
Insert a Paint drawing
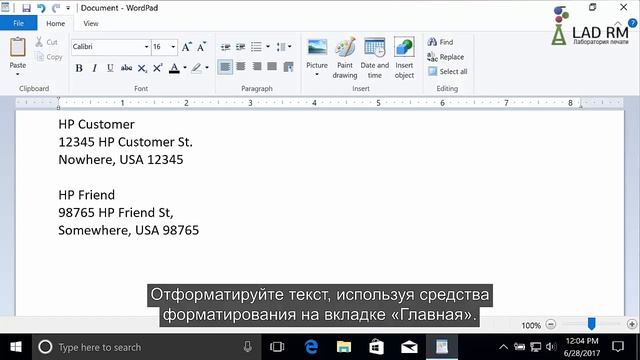(x=345, y=58)
